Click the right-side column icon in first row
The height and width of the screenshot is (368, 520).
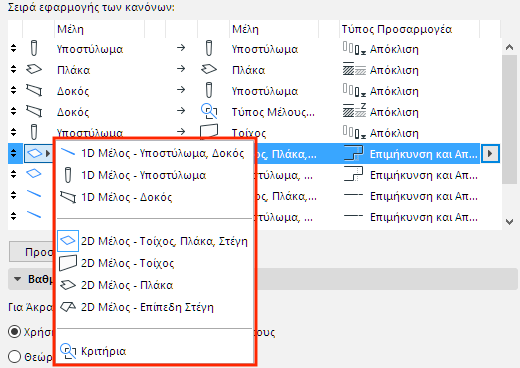click(209, 48)
